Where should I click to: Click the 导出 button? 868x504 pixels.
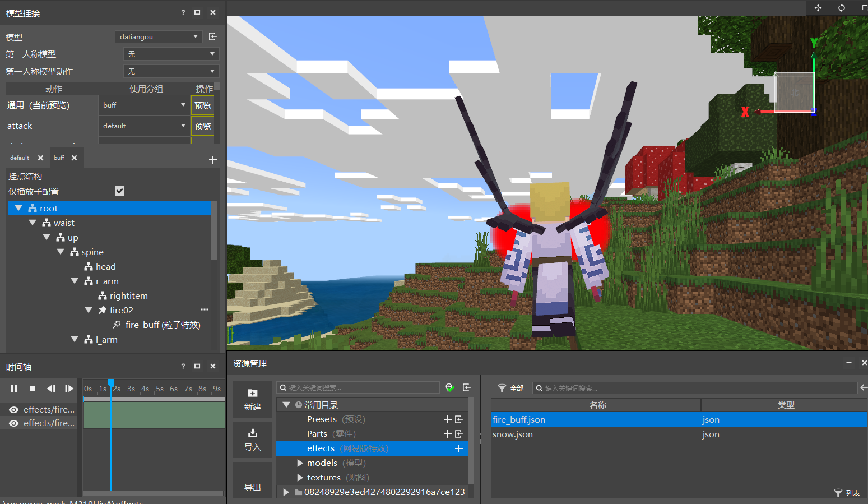pyautogui.click(x=253, y=480)
